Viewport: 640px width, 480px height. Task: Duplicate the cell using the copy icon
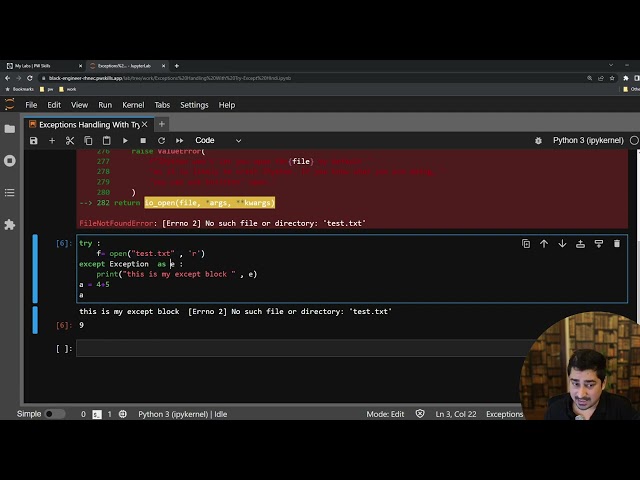(x=526, y=243)
